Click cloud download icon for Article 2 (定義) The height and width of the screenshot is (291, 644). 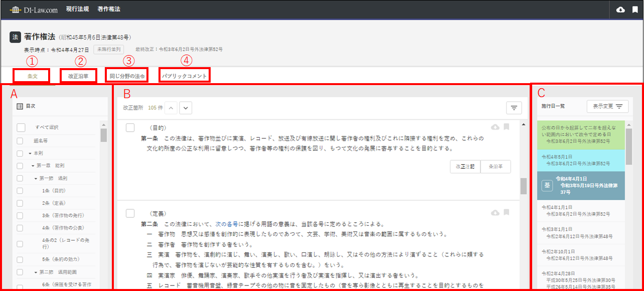(495, 213)
